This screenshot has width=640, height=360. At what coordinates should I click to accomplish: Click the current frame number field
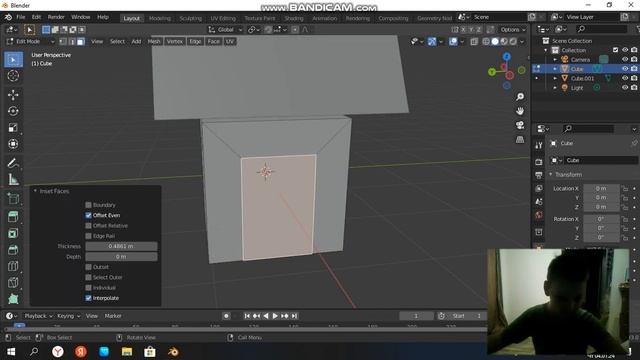tap(416, 316)
